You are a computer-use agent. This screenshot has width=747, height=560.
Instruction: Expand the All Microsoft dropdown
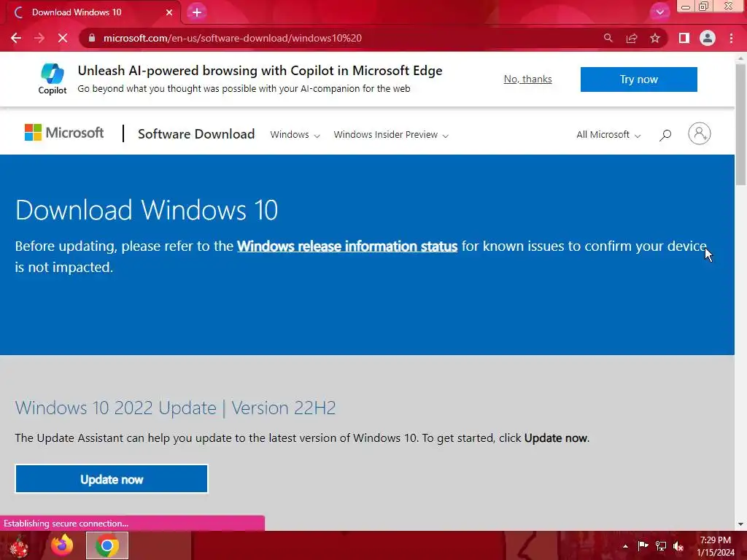[x=608, y=135]
